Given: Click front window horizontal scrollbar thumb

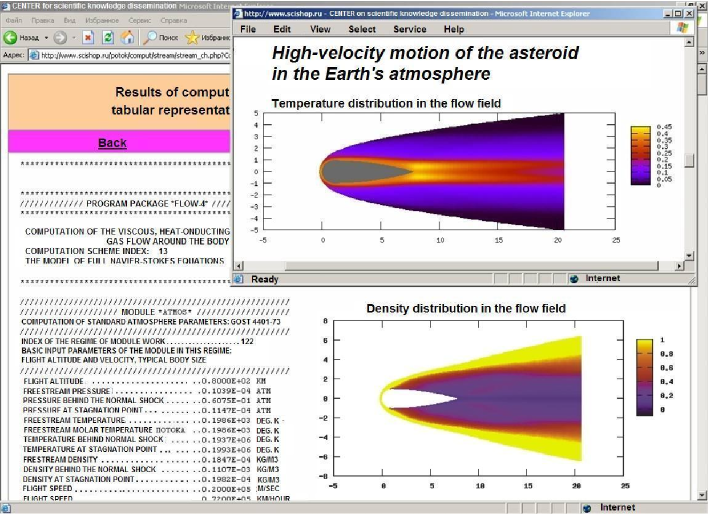Looking at the screenshot, I should (472, 266).
